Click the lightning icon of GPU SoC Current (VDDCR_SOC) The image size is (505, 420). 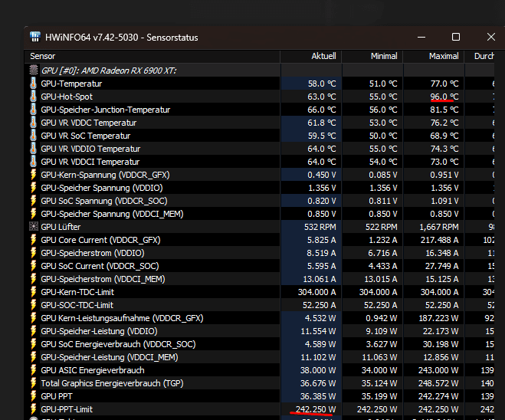pos(33,266)
